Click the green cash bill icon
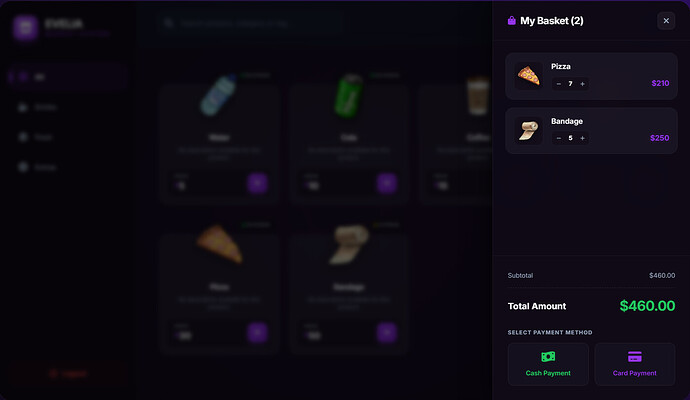 tap(548, 356)
